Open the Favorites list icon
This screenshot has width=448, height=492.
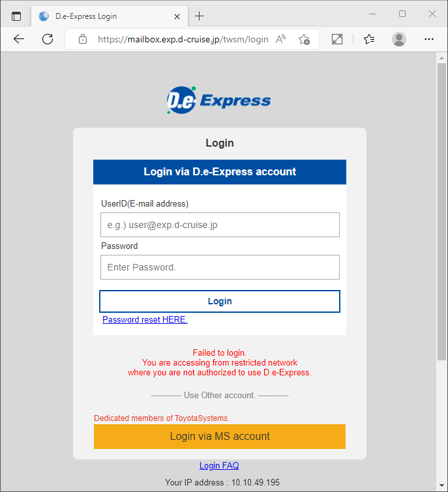(x=369, y=39)
